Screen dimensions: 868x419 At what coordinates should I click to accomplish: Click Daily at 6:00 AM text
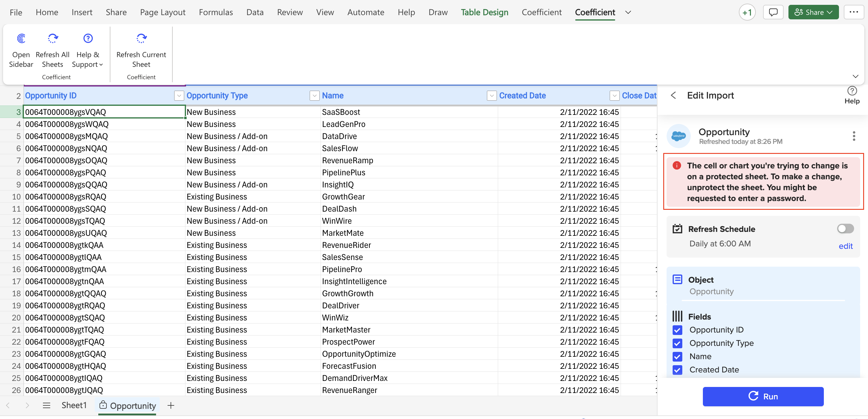coord(720,244)
